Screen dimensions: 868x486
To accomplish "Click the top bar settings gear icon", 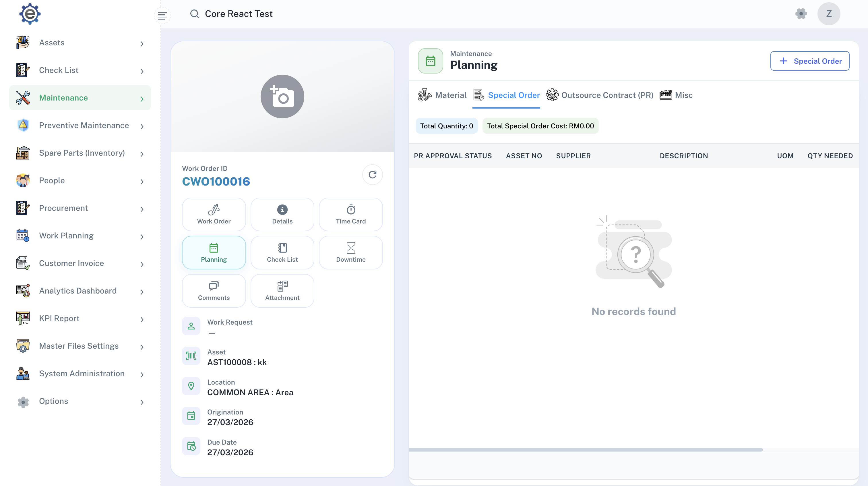I will [801, 14].
